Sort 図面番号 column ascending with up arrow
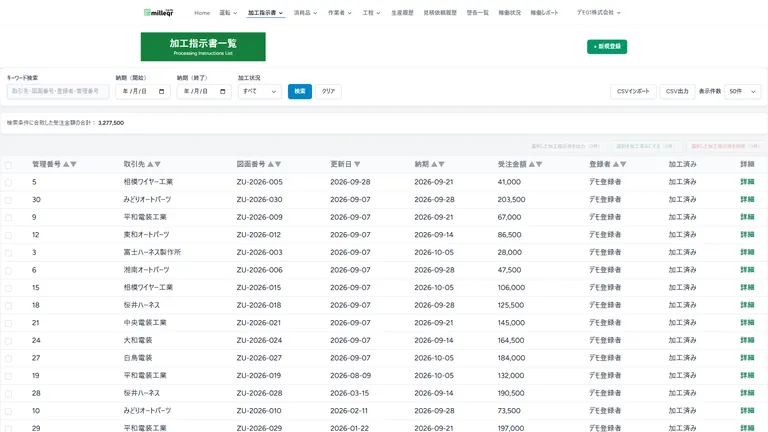 pyautogui.click(x=271, y=164)
